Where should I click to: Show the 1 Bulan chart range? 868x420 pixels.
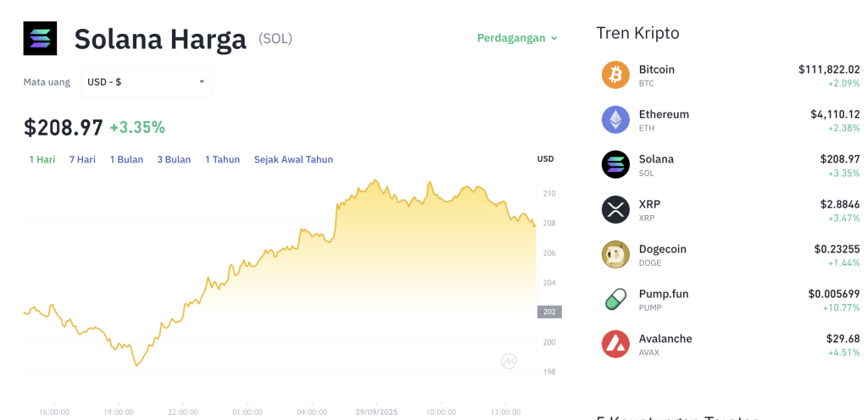[126, 159]
